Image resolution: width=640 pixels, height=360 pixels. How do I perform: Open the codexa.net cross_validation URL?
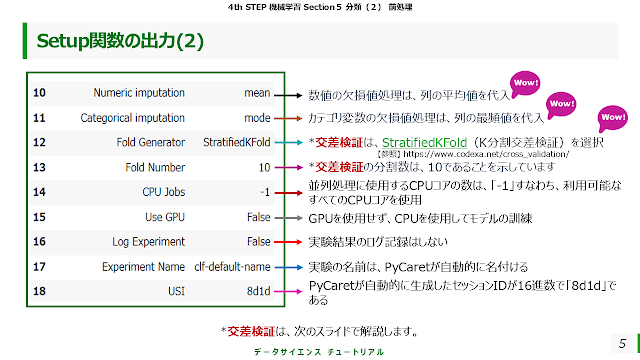(486, 154)
